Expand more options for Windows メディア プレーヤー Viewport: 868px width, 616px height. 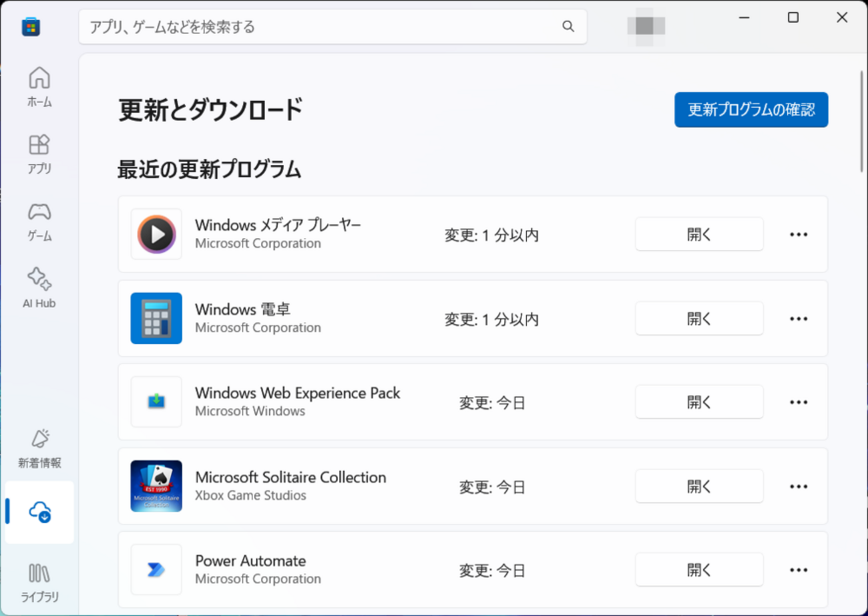[x=799, y=235]
